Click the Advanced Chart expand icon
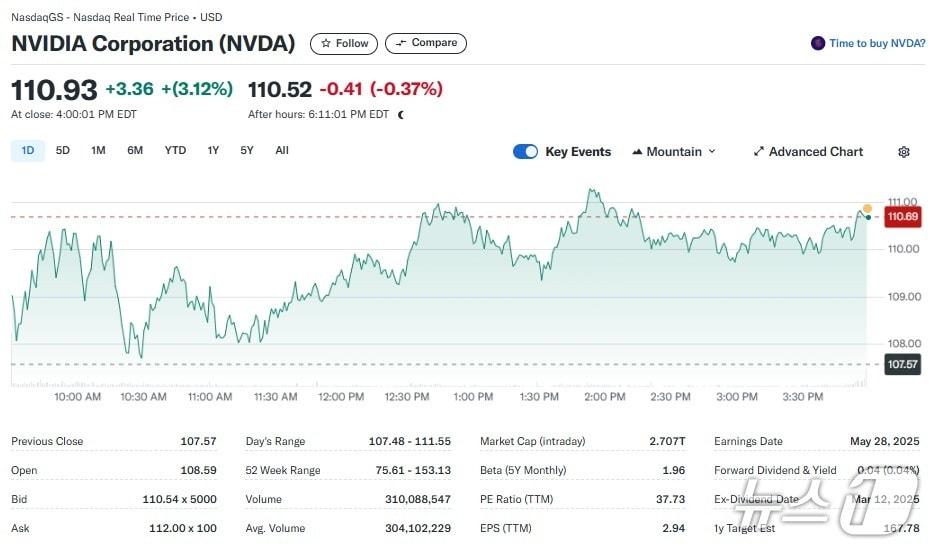 759,152
